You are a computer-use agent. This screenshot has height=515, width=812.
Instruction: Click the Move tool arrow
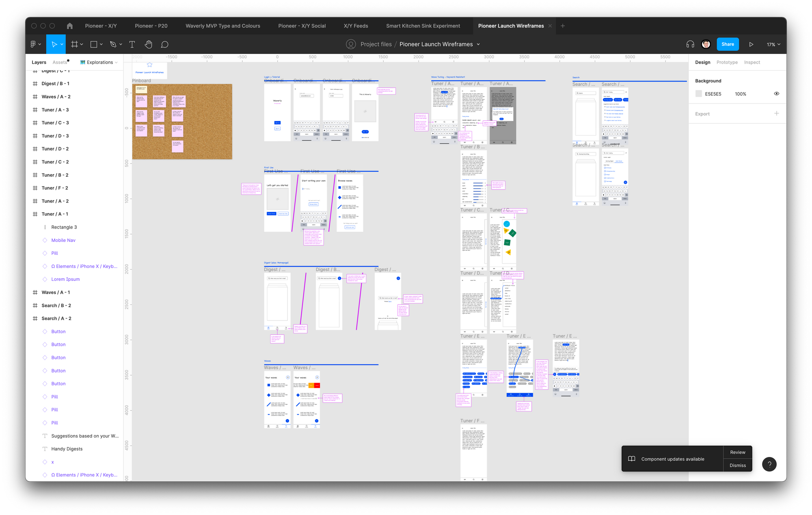click(x=54, y=44)
